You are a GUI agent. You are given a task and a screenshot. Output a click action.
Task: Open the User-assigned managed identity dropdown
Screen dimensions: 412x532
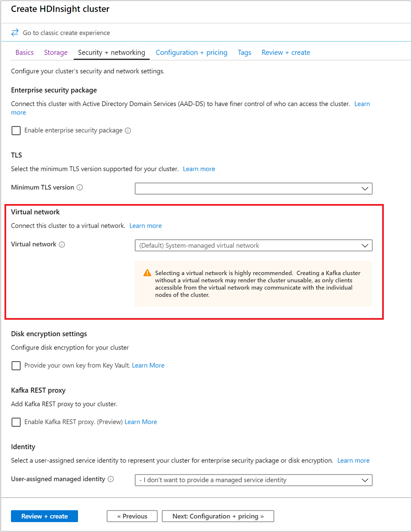[x=253, y=480]
